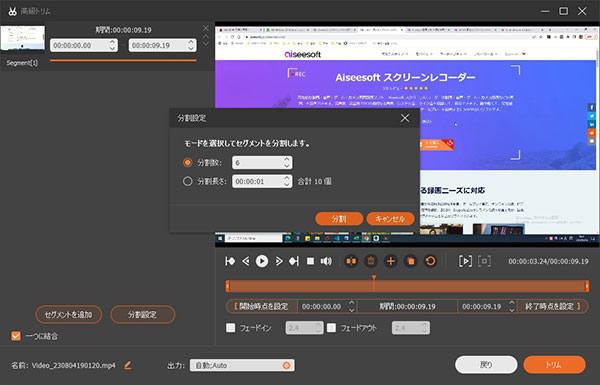Open output settings gear icon
This screenshot has height=385, width=600.
286,365
